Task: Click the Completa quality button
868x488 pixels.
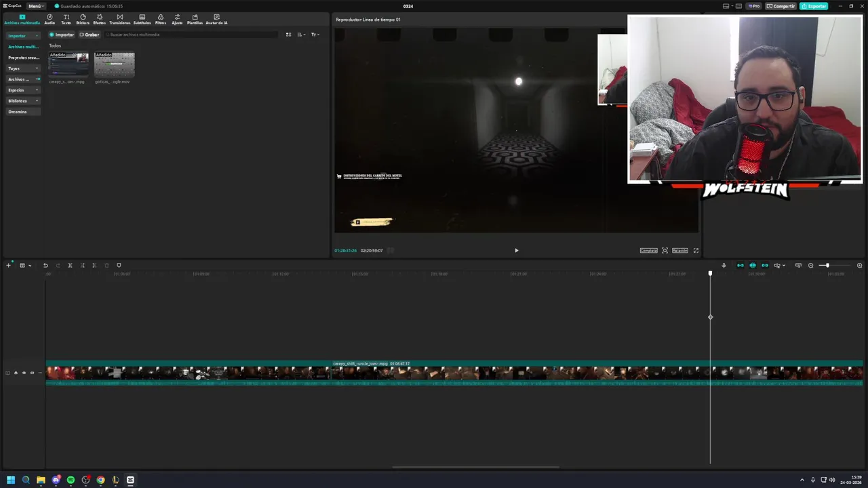Action: pyautogui.click(x=649, y=251)
